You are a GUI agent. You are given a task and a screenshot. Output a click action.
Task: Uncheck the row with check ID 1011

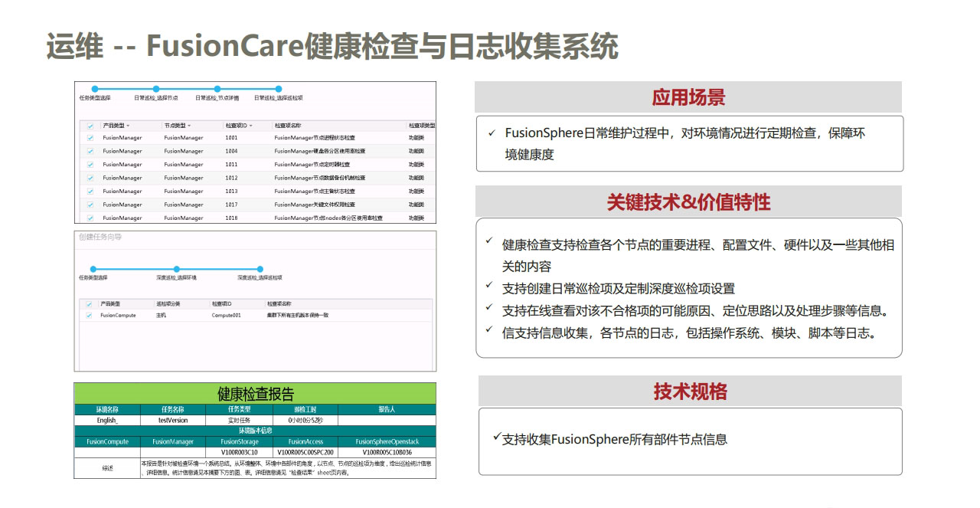click(90, 164)
